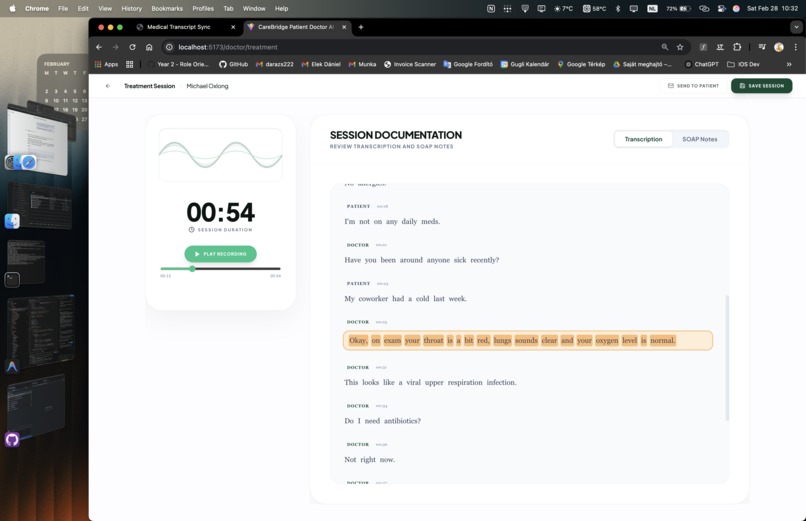The image size is (806, 521).
Task: Switch to the SOAP Notes tab
Action: (700, 139)
